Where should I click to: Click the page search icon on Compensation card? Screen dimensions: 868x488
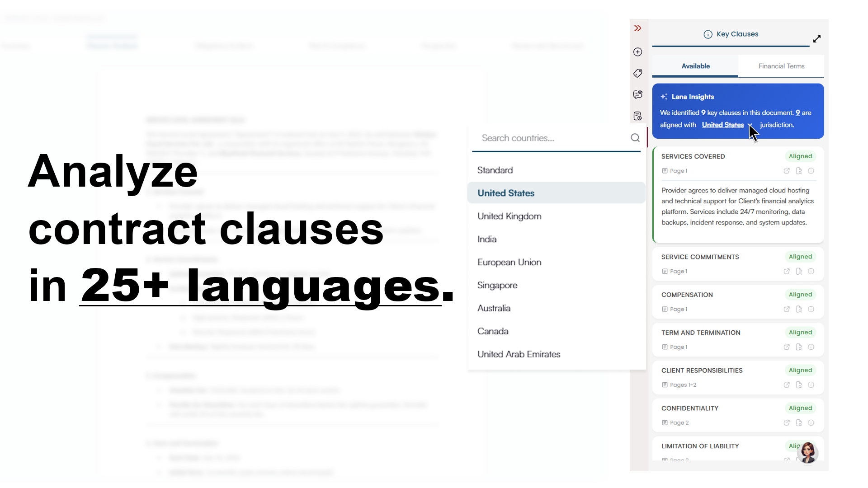click(x=799, y=309)
